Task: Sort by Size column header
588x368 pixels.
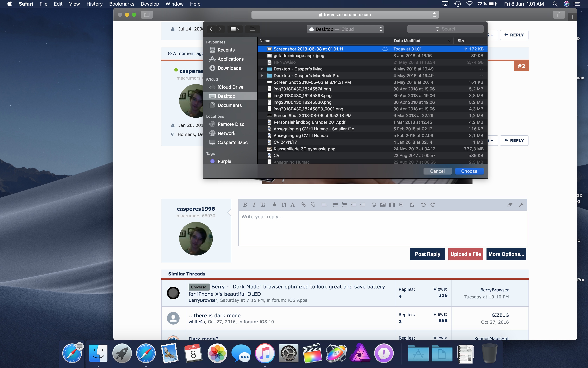Action: tap(470, 41)
